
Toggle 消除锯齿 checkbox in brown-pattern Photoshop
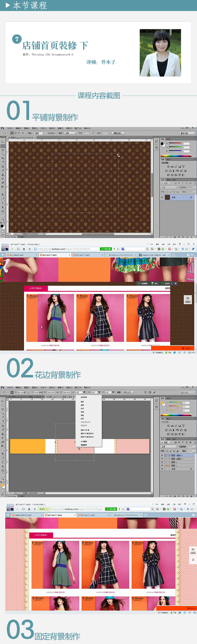[x=45, y=133]
